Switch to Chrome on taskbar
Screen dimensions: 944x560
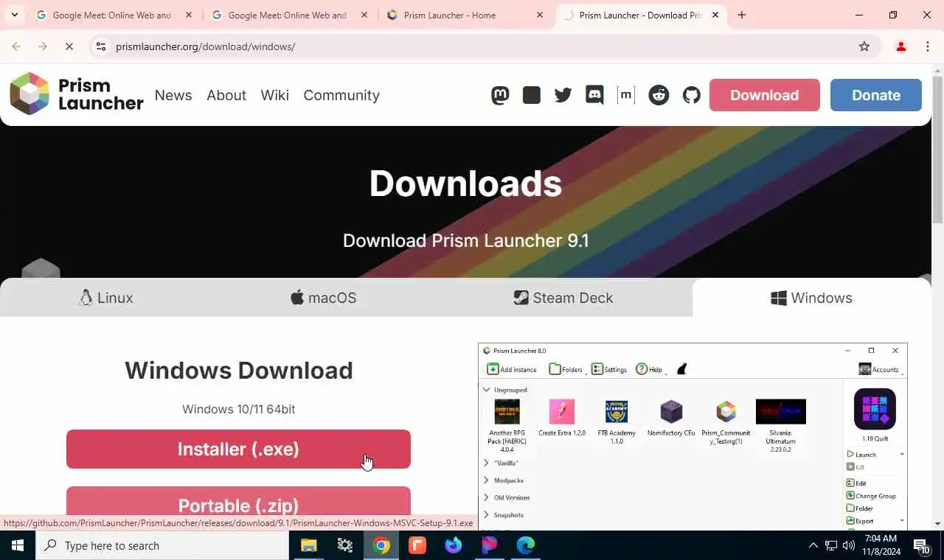[x=381, y=545]
